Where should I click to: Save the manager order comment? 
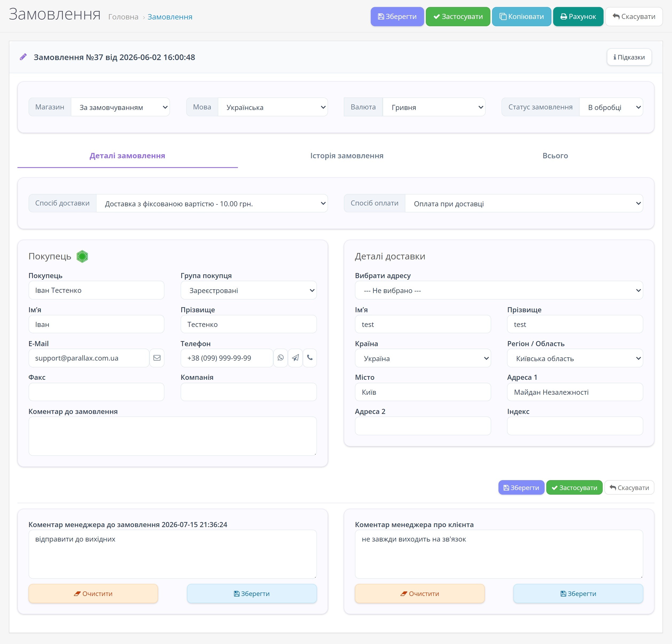coord(252,593)
